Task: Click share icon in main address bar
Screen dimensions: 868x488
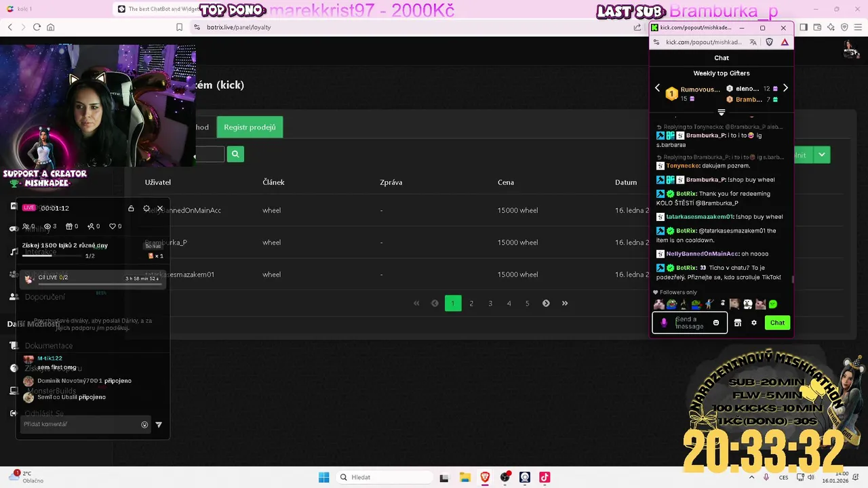Action: click(637, 27)
